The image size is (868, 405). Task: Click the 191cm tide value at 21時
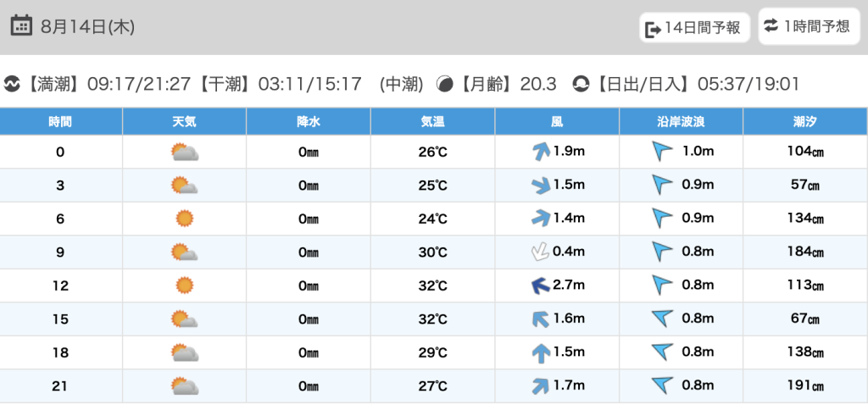804,386
